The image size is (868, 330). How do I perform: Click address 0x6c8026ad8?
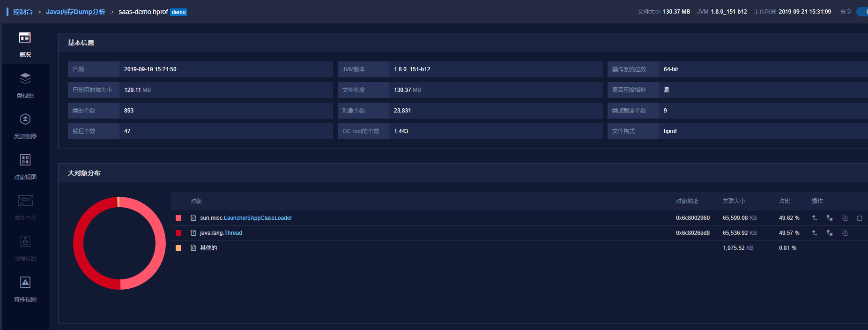[693, 233]
